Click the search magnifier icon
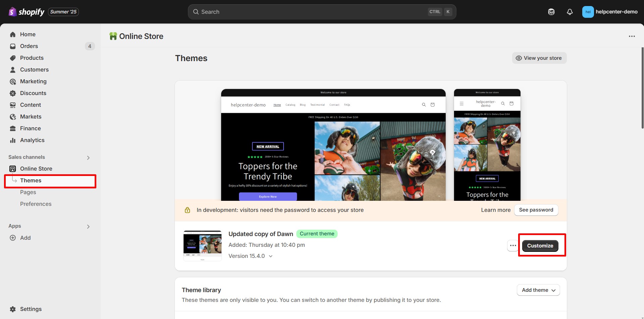 pos(196,11)
